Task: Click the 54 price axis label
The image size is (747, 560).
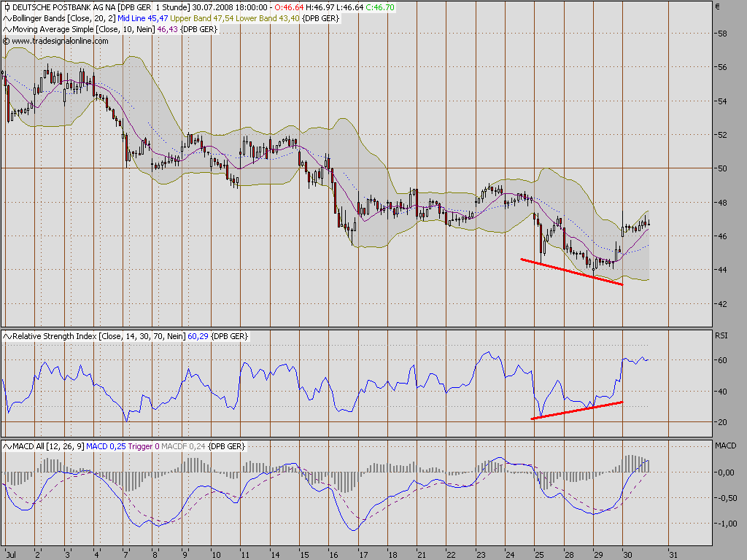Action: (722, 101)
